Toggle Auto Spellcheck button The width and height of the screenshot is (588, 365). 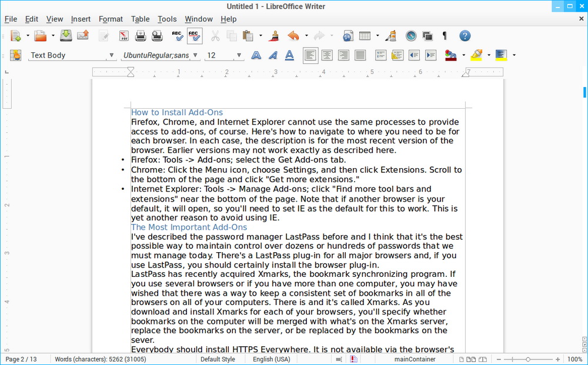[x=194, y=36]
